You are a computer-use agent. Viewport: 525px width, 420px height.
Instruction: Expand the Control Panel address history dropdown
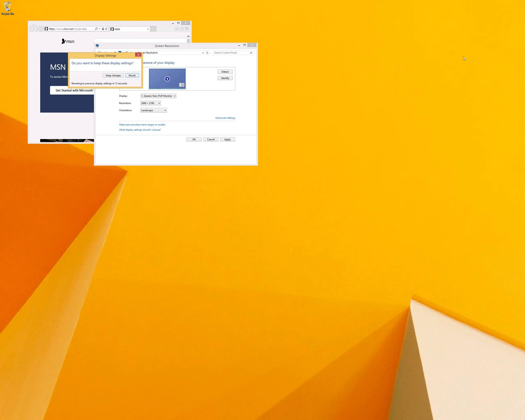(x=203, y=52)
